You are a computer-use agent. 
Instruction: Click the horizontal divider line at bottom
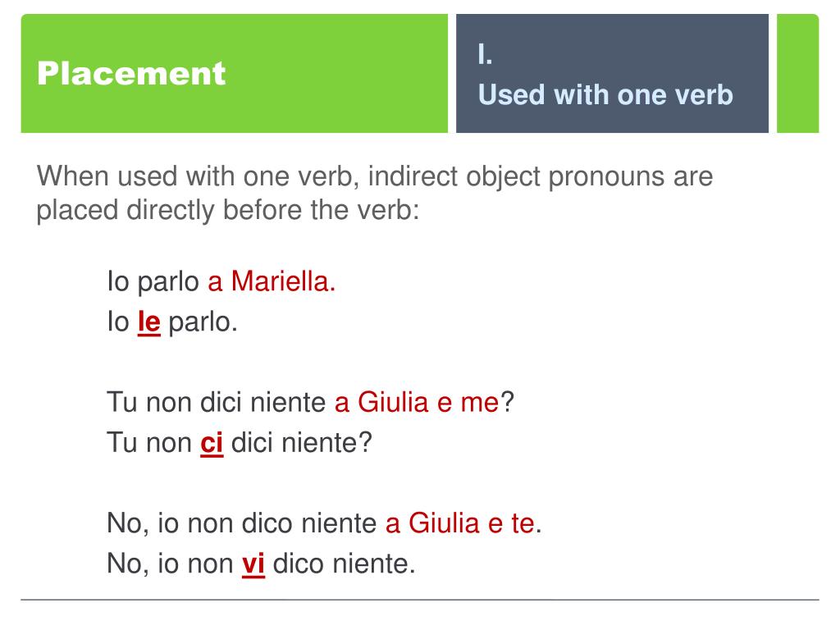[x=420, y=600]
